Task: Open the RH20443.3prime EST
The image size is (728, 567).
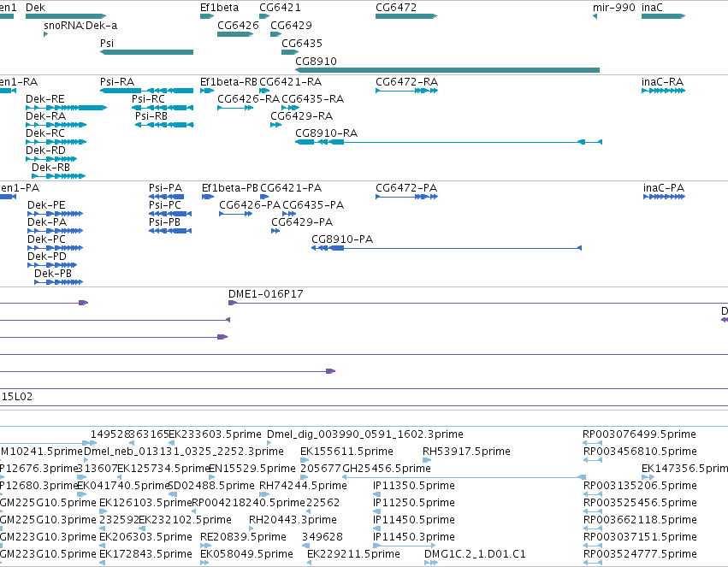Action: coord(252,529)
